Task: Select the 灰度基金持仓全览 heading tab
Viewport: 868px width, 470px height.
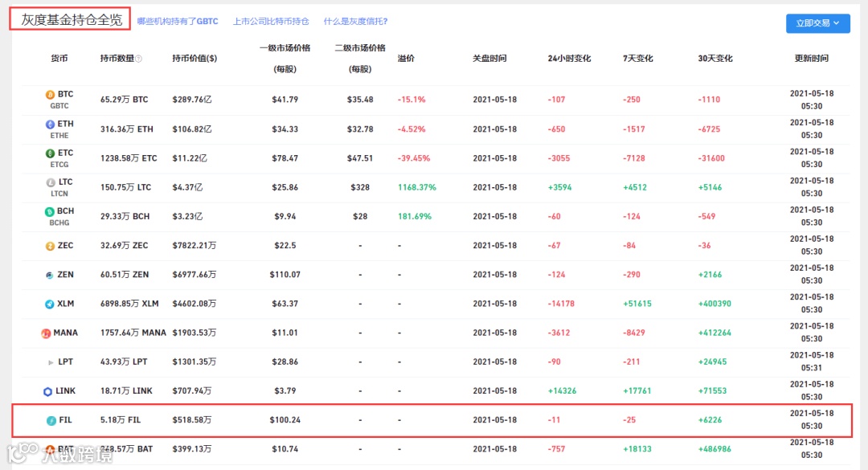Action: point(71,20)
